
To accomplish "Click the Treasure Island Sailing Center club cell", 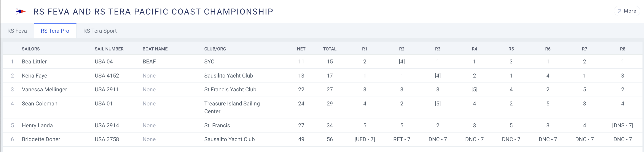I will click(x=232, y=107).
